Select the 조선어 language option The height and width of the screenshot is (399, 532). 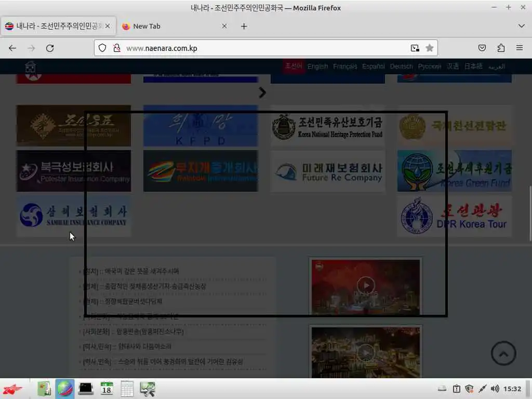[x=293, y=66]
